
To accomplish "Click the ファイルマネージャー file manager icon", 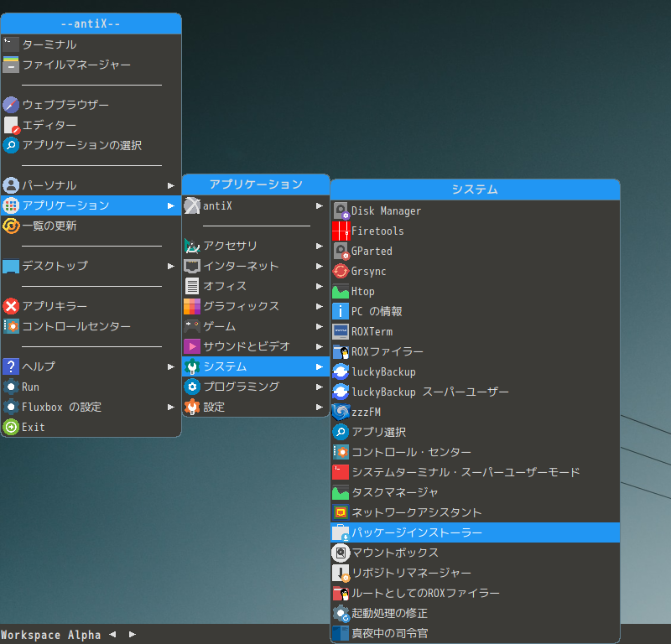I will click(11, 65).
